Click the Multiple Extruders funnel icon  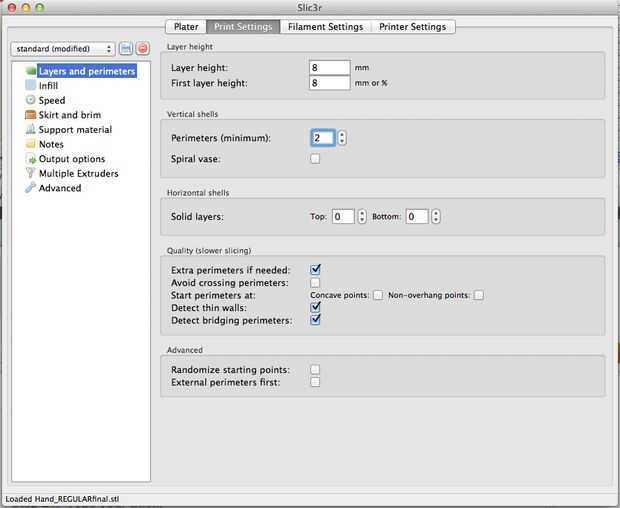[x=31, y=173]
